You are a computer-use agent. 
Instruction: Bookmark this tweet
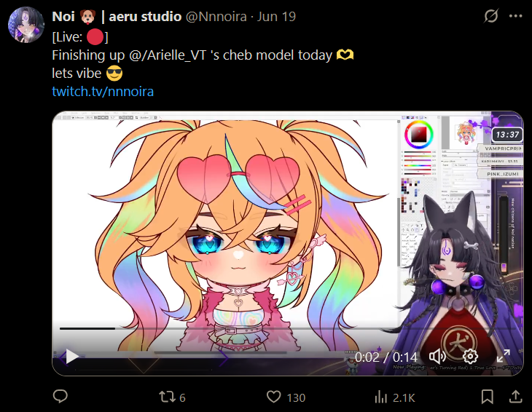click(488, 397)
